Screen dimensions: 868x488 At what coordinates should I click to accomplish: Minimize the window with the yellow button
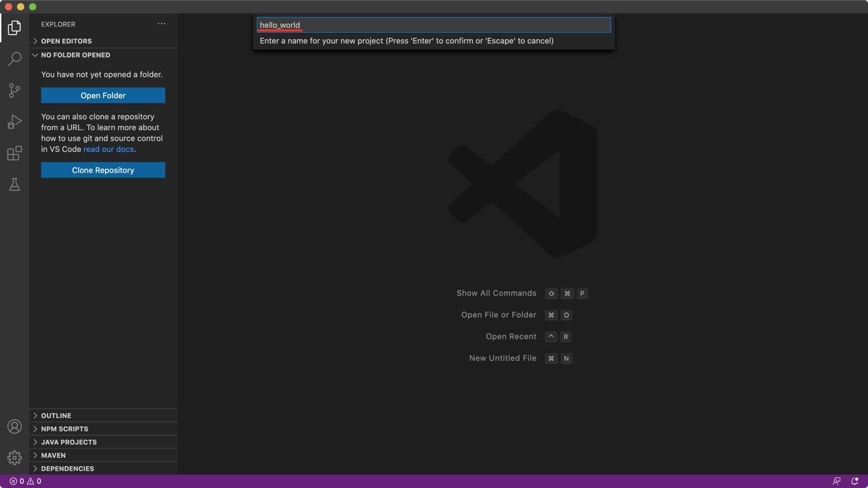[x=21, y=7]
